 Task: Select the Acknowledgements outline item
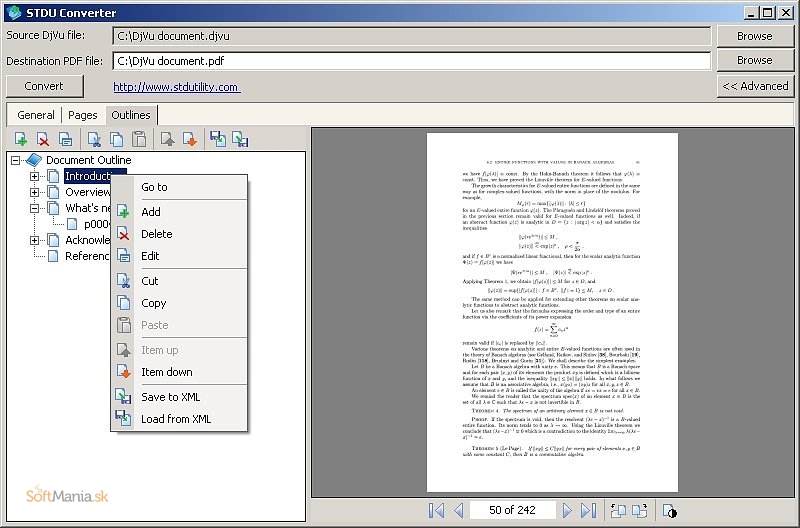click(x=87, y=240)
